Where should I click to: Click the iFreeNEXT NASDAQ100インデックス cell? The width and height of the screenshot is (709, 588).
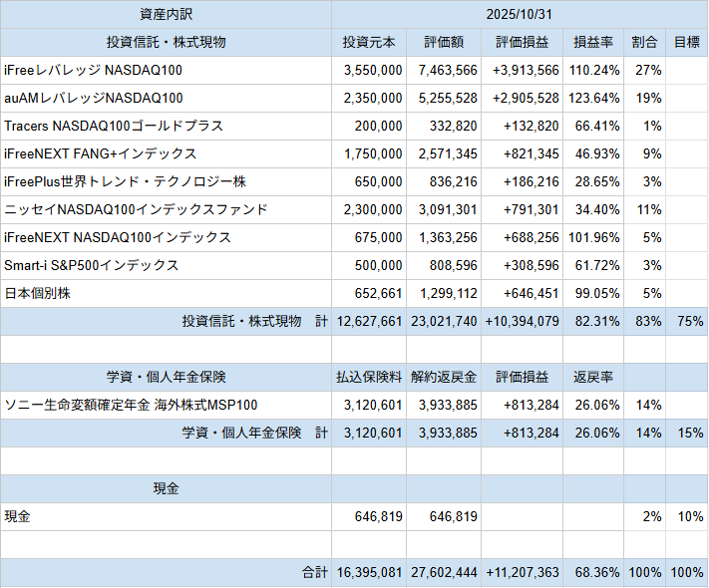click(118, 238)
